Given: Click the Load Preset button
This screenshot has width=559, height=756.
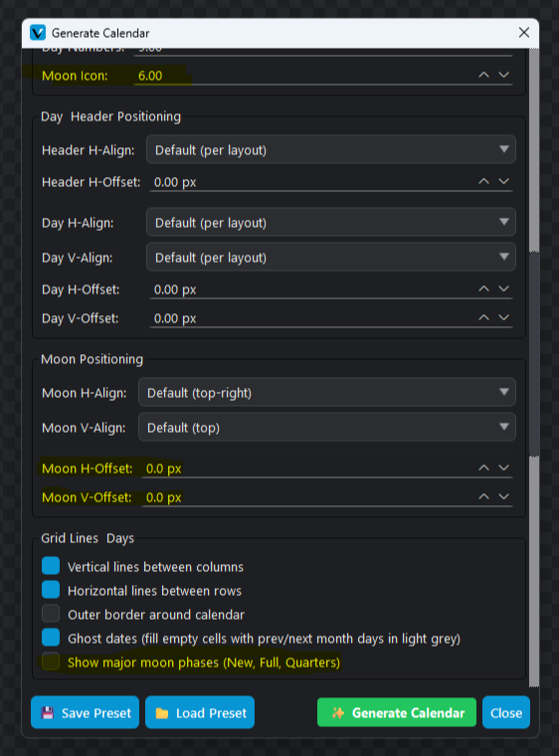Looking at the screenshot, I should [200, 712].
